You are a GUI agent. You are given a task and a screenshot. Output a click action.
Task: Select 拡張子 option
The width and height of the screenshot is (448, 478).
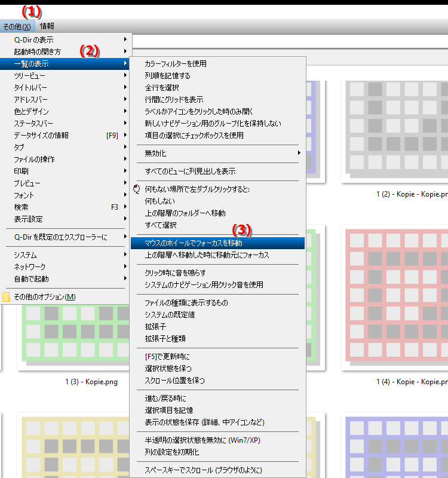tap(217, 326)
